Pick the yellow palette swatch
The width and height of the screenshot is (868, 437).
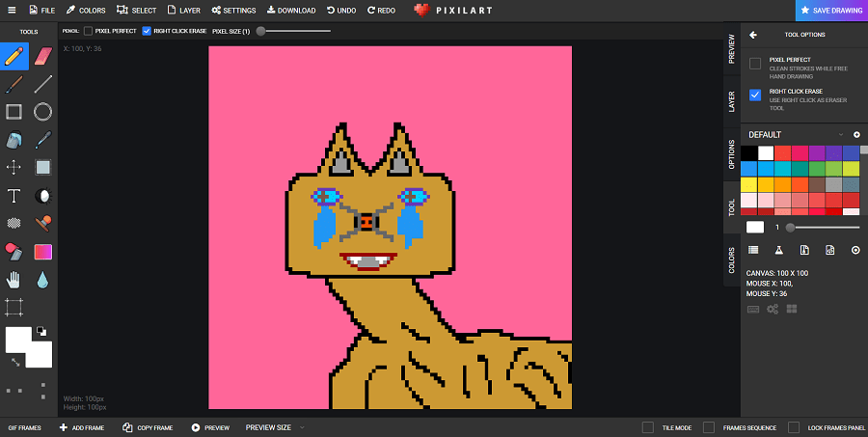tap(749, 184)
